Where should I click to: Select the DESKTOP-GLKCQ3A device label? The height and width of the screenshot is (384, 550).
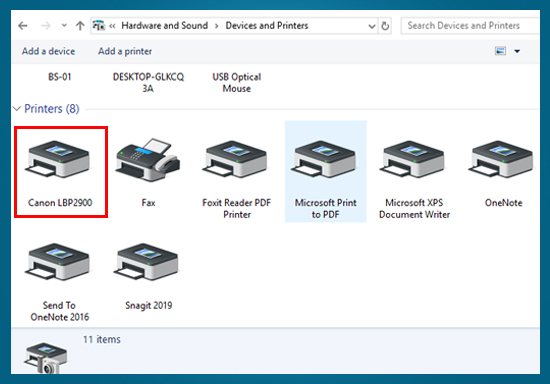[x=148, y=82]
